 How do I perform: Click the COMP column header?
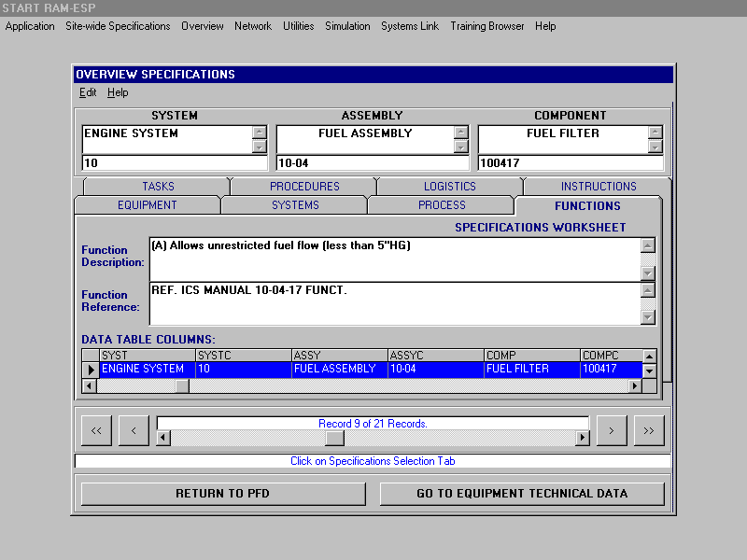[x=532, y=356]
